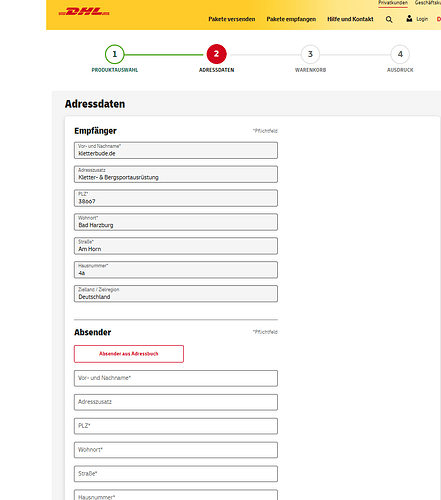This screenshot has height=500, width=441.
Task: Click Absender aus Adressbuch button
Action: tap(129, 354)
